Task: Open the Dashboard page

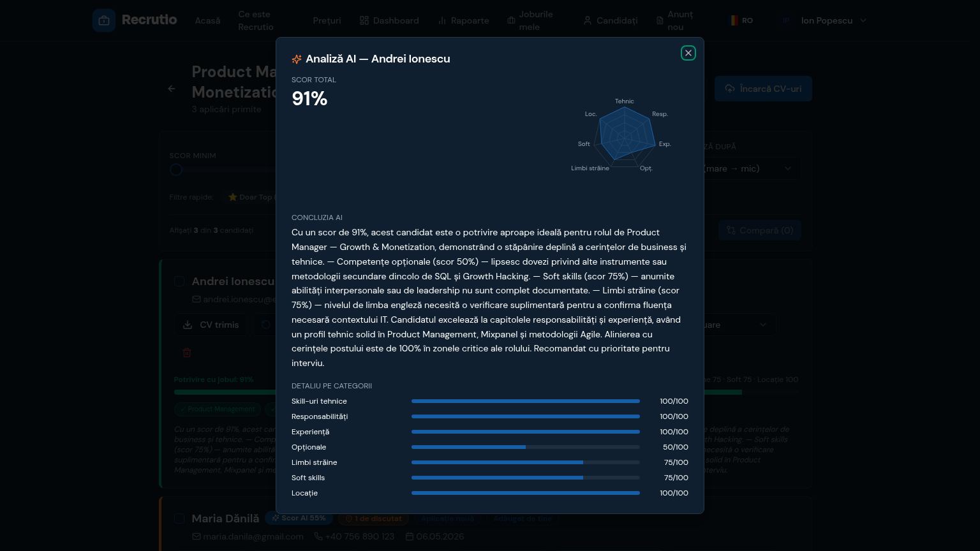Action: coord(389,20)
